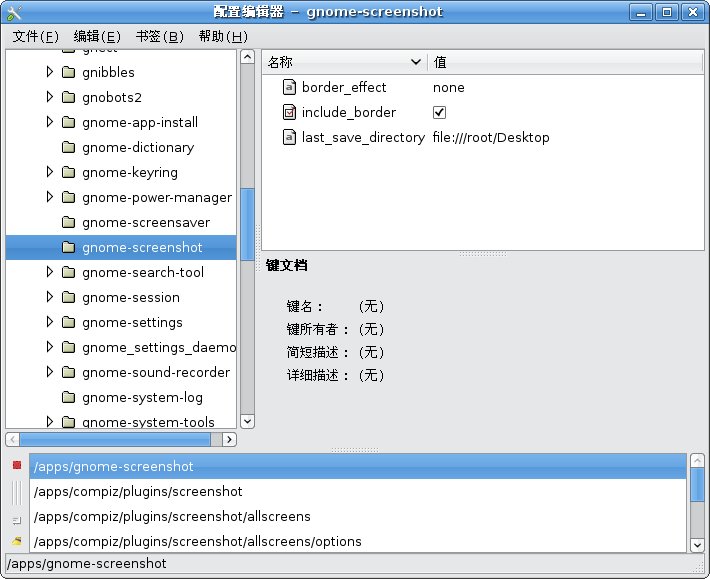Select the allscreens/options search result
The image size is (710, 579).
click(x=358, y=541)
